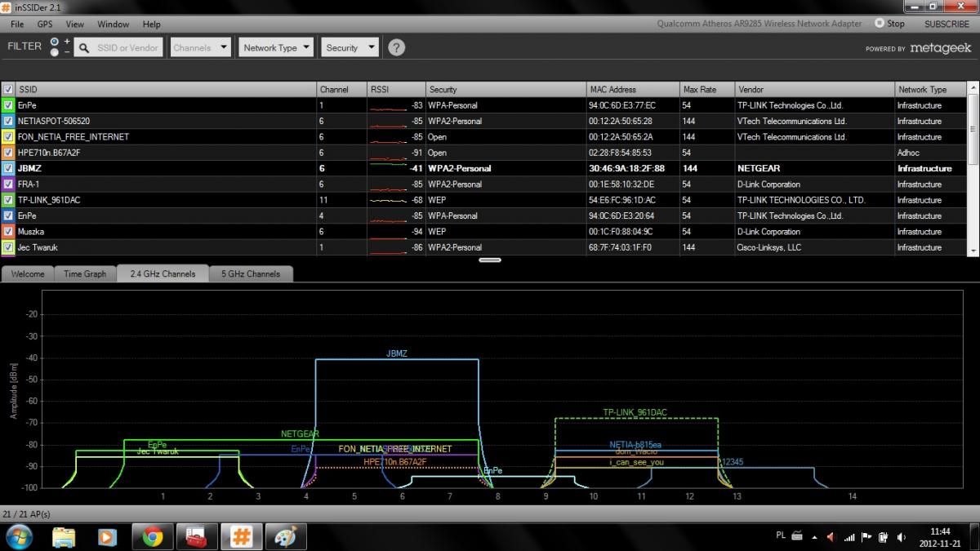
Task: Click the panel splitter handle below the table
Action: click(490, 260)
